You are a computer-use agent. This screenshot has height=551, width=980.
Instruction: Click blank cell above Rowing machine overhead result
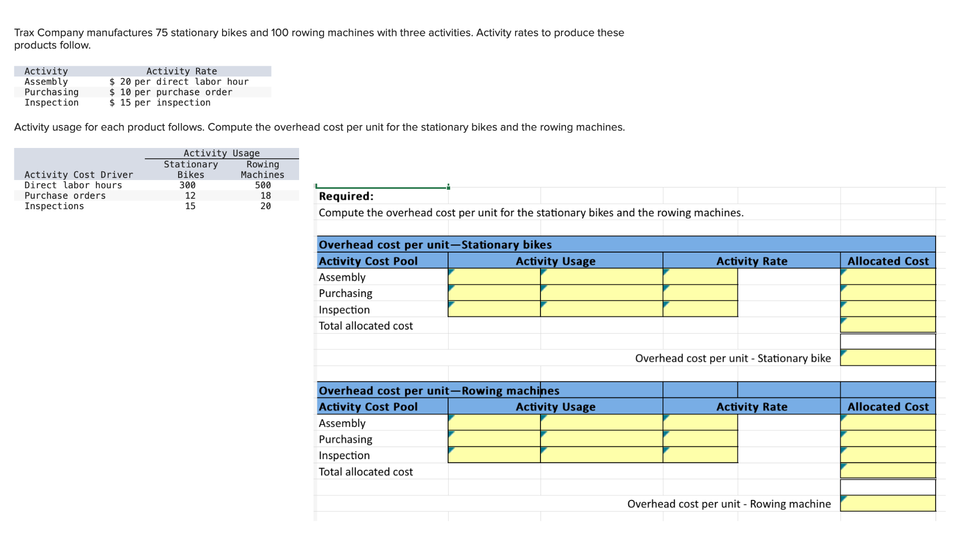pyautogui.click(x=888, y=487)
